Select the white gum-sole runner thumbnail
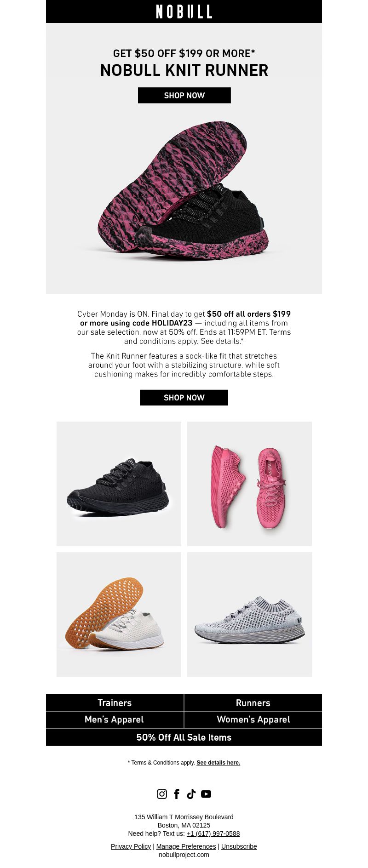 pos(119,614)
